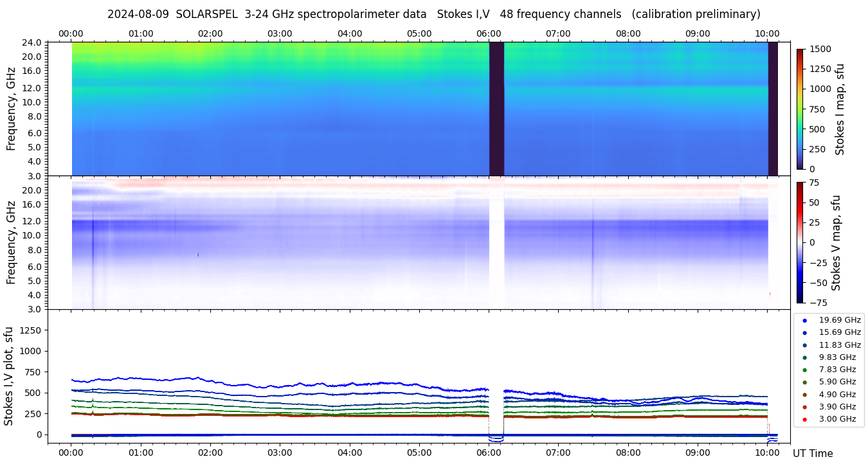868x466 pixels.
Task: Click the 15.69 GHz legend marker dot
Action: click(x=804, y=332)
